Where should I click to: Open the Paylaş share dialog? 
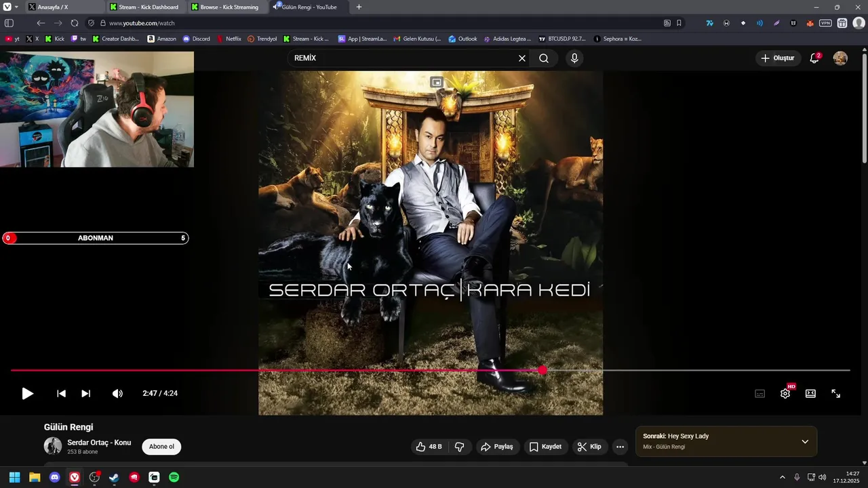click(x=497, y=447)
